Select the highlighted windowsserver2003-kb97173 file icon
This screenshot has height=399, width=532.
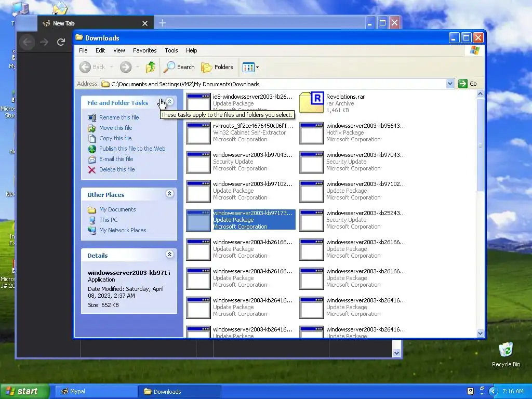click(198, 220)
